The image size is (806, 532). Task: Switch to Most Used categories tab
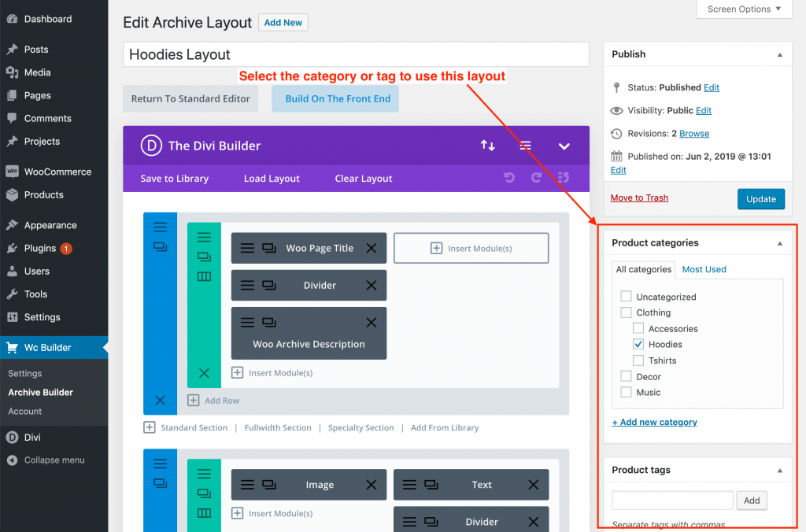704,269
